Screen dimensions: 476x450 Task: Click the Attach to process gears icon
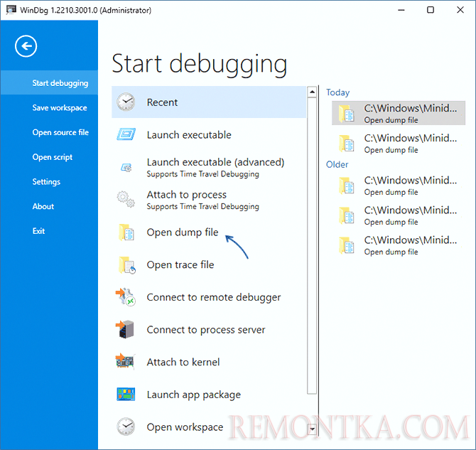[x=126, y=199]
